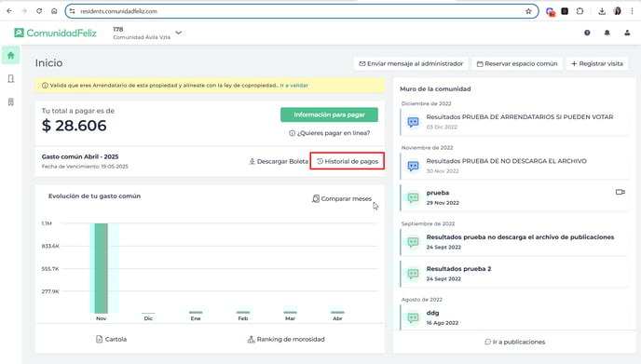Open Ranking de morosidad
This screenshot has height=364, width=641.
(x=286, y=339)
